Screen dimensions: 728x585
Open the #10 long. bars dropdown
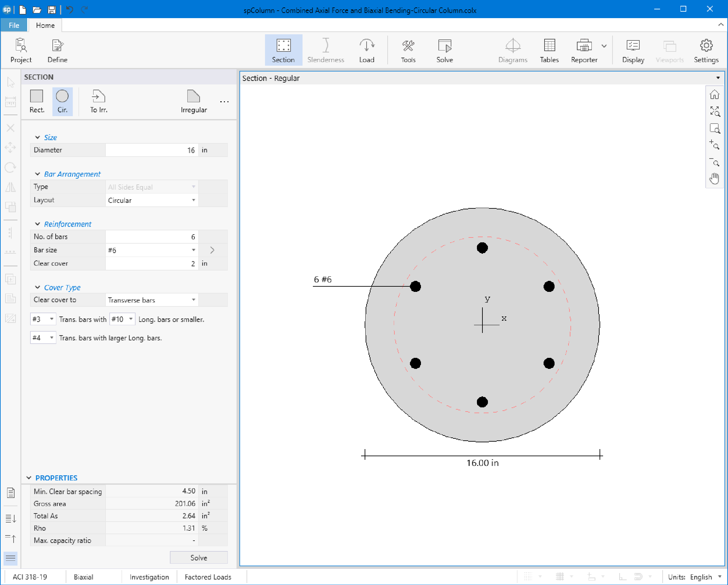point(122,319)
